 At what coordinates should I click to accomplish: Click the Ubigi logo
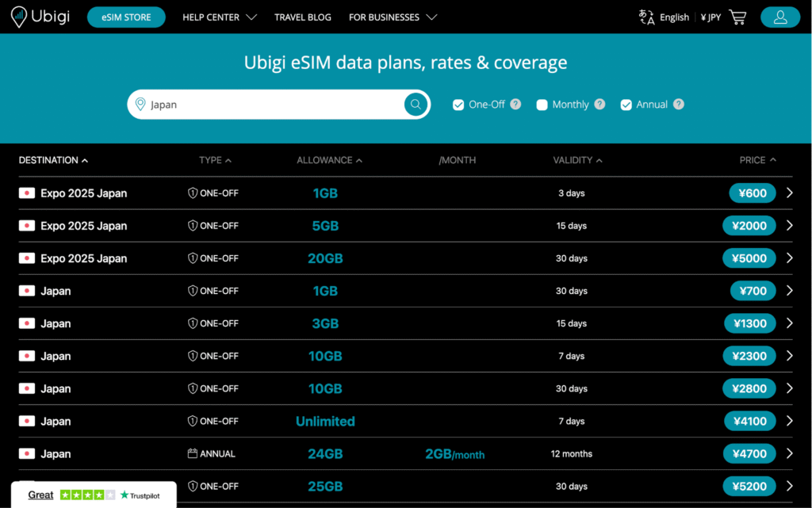[40, 17]
